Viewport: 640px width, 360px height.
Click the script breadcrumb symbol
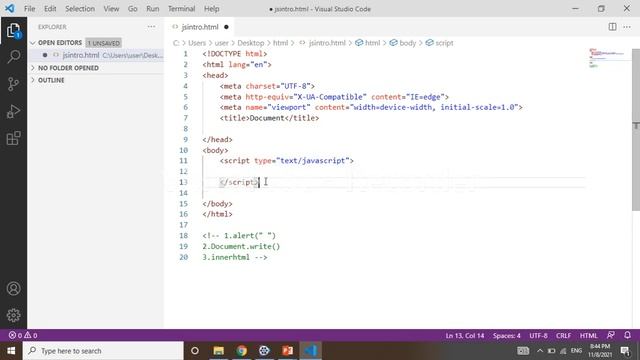440,43
